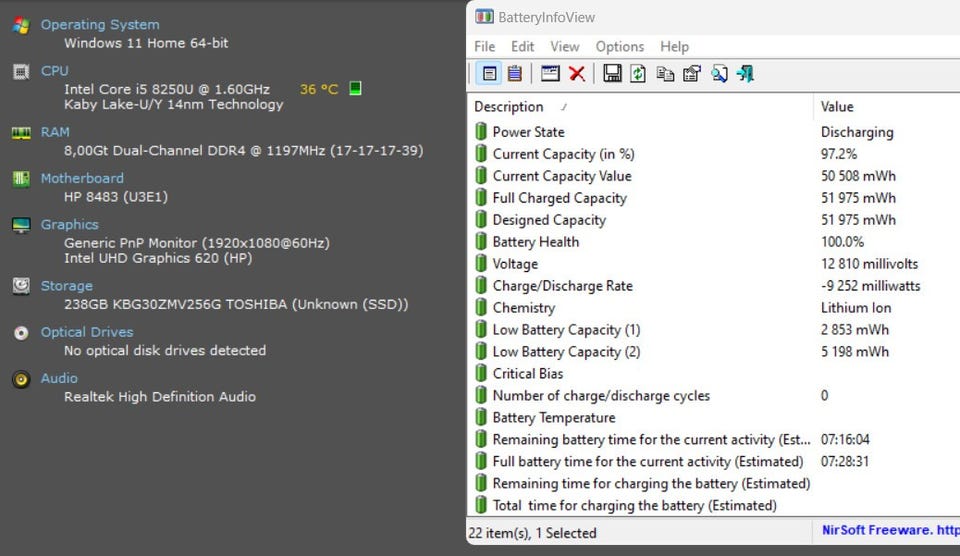The height and width of the screenshot is (556, 960).
Task: Select the Current Capacity (in %) row
Action: [x=714, y=154]
